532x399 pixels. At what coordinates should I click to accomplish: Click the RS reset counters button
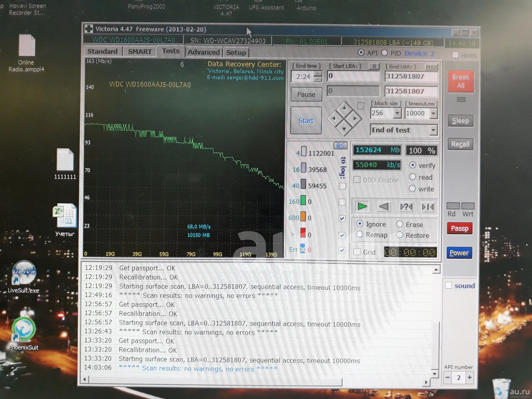click(340, 146)
